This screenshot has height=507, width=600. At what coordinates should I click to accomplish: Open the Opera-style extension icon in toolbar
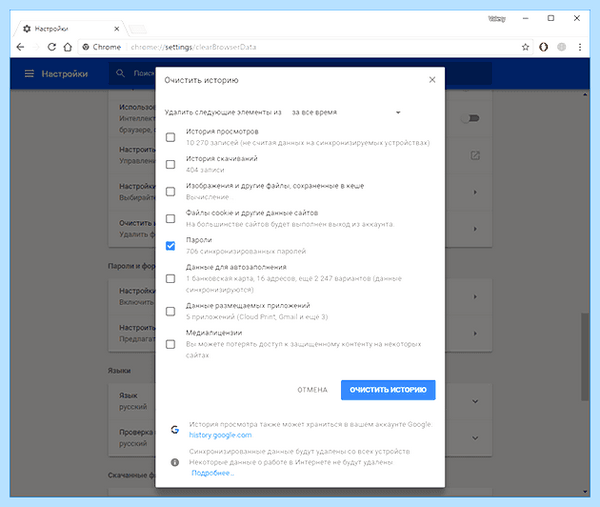[543, 47]
